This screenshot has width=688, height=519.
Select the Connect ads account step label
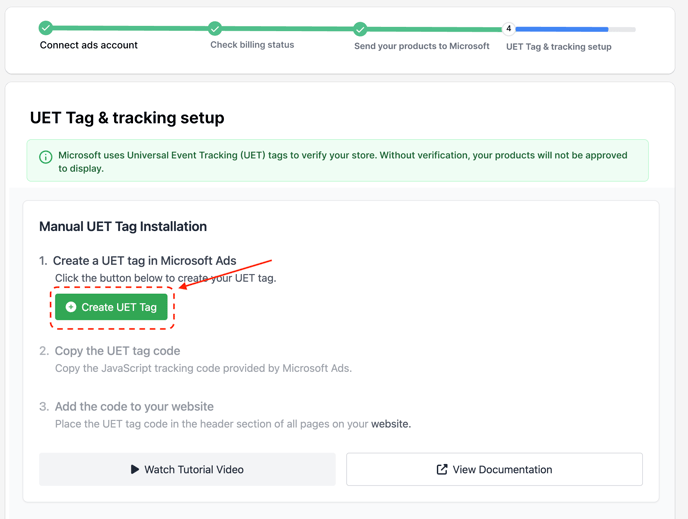click(x=89, y=45)
